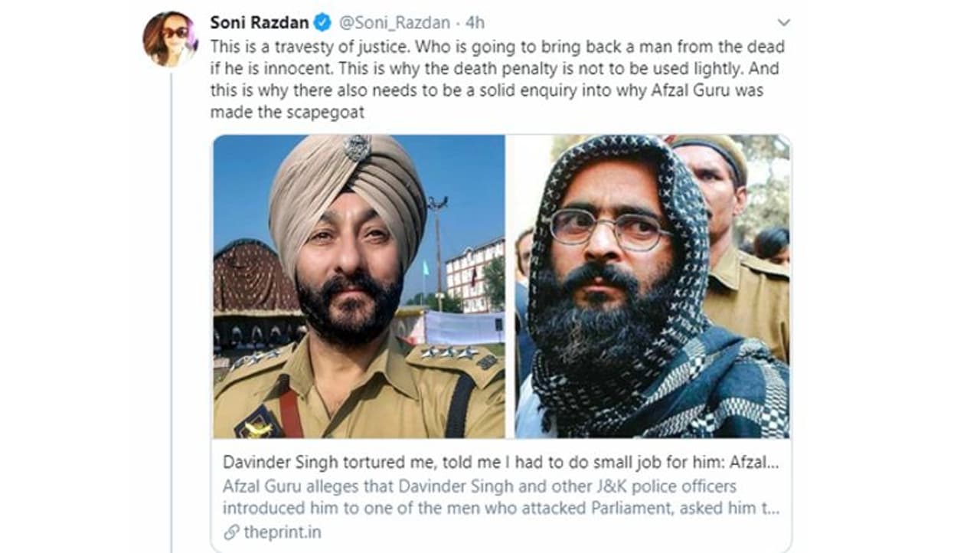This screenshot has width=980, height=553.
Task: Expand the tweet options chevron
Action: pyautogui.click(x=782, y=22)
